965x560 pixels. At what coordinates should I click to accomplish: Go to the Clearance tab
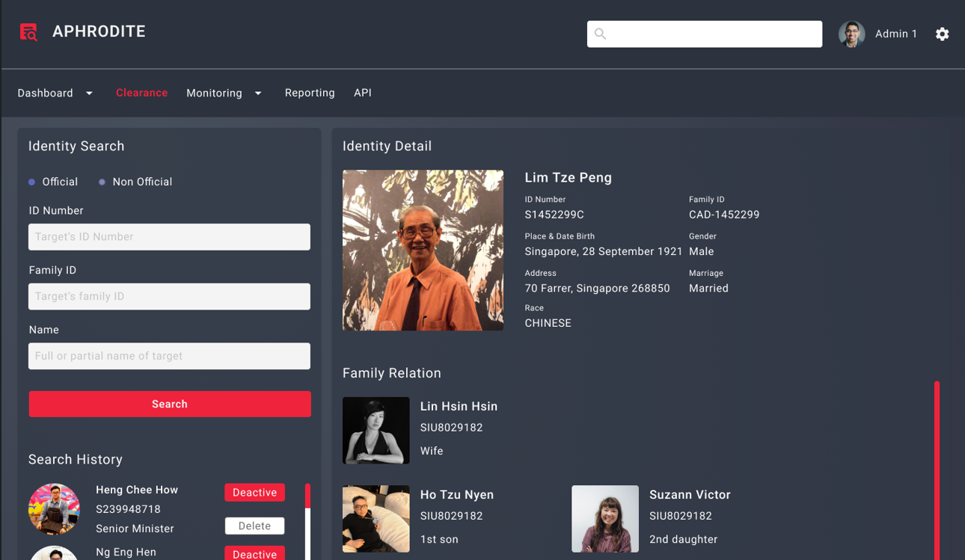click(x=141, y=93)
